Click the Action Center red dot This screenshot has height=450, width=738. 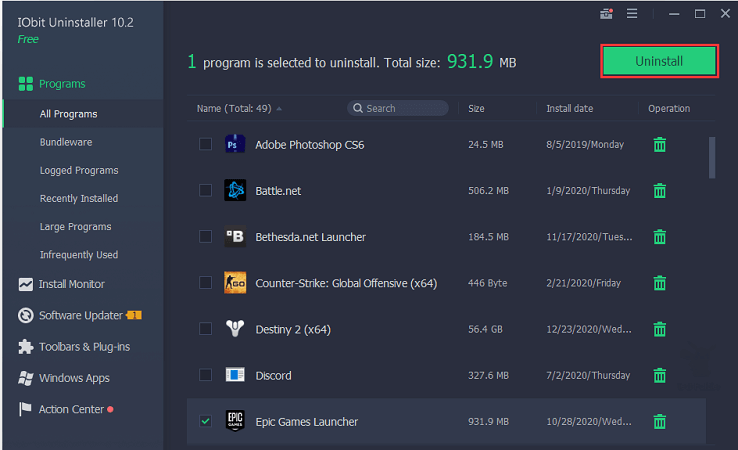click(110, 409)
